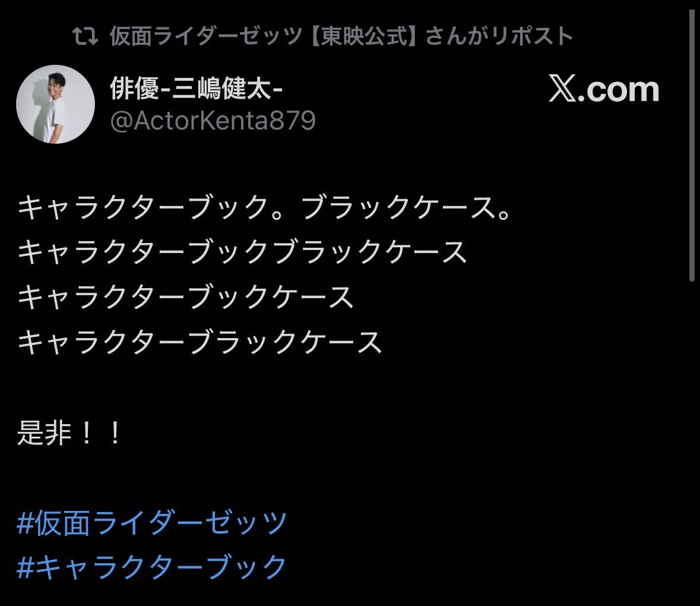This screenshot has height=606, width=700.
Task: Follow the #仮面ライダーゼッツ hashtag
Action: (152, 522)
